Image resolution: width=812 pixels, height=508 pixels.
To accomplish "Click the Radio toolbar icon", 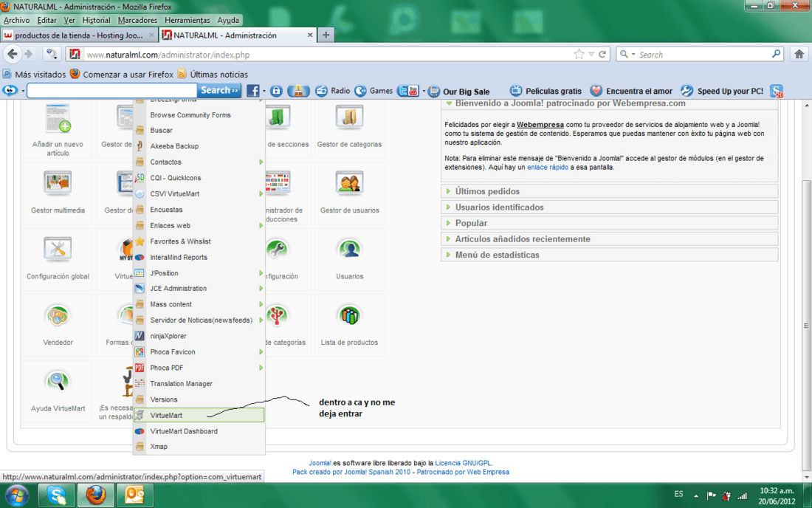I will pos(332,91).
